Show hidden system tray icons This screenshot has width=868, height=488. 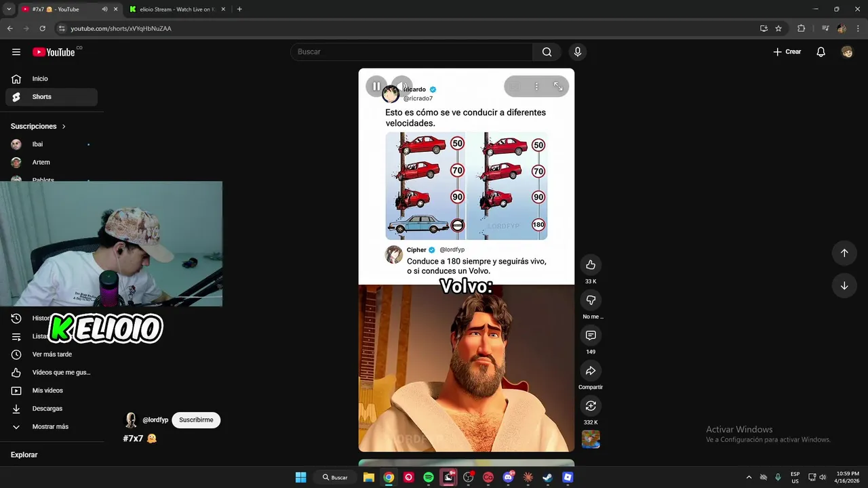click(749, 477)
